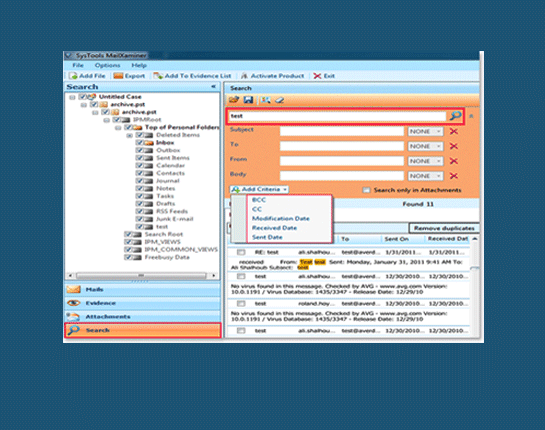This screenshot has width=545, height=430.
Task: Collapse the Untitled Case tree node
Action: point(72,97)
